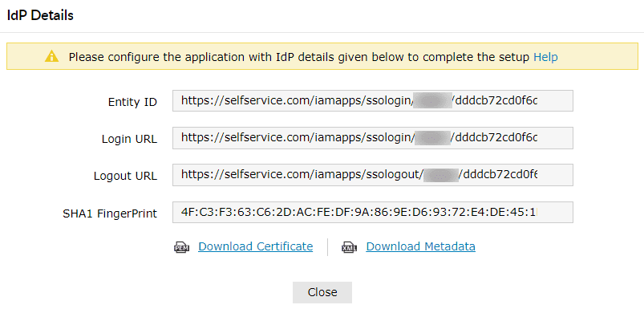644x309 pixels.
Task: Close the IdP Details dialog
Action: click(322, 292)
